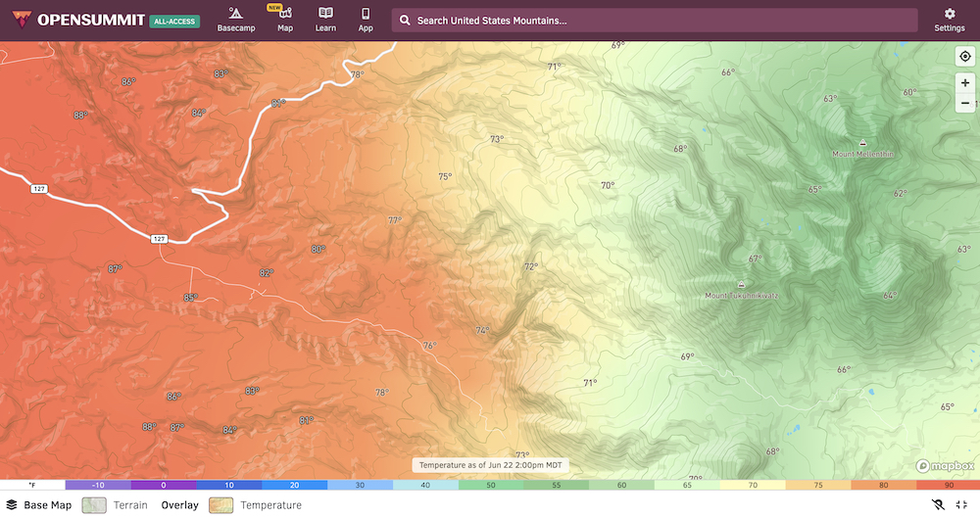
Task: Toggle the hide labels icon in bottom bar
Action: pos(937,505)
